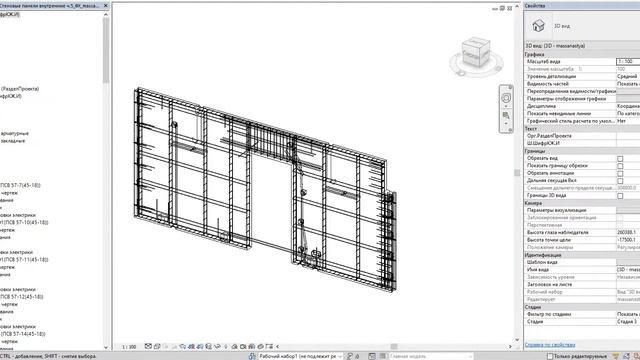This screenshot has height=360, width=640.
Task: Open the Show Rendering Dialog icon
Action: 182,346
